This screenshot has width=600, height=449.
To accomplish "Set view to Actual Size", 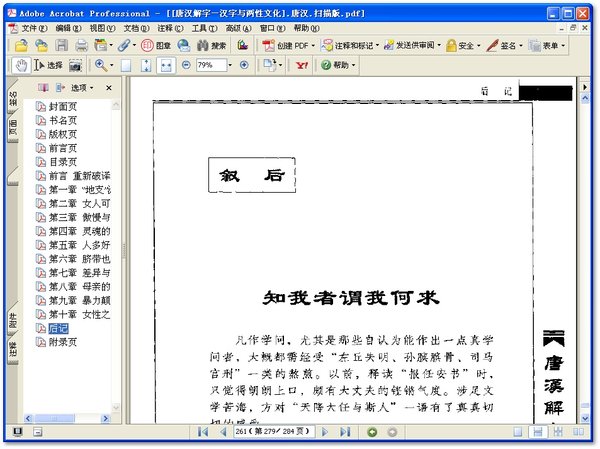I will 126,65.
